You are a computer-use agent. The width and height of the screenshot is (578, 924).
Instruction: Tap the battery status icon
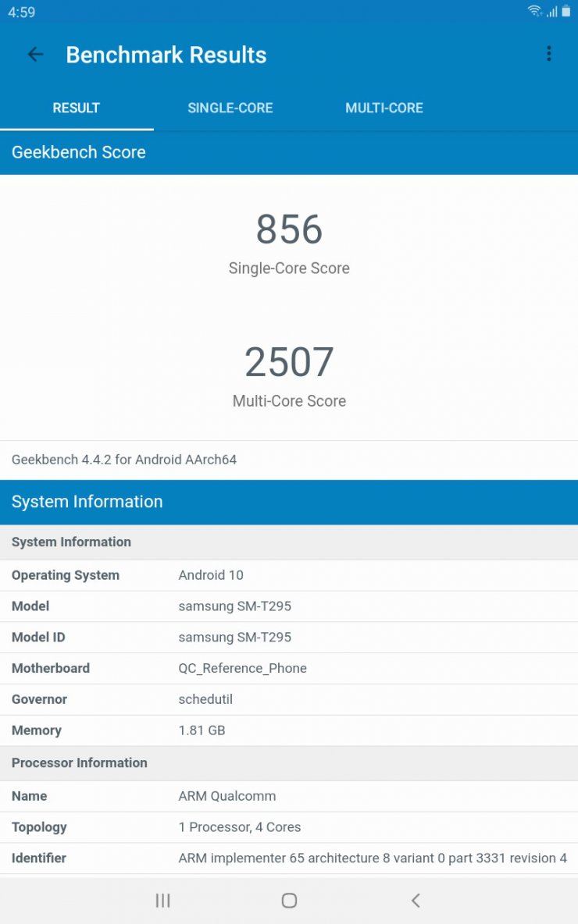click(566, 11)
